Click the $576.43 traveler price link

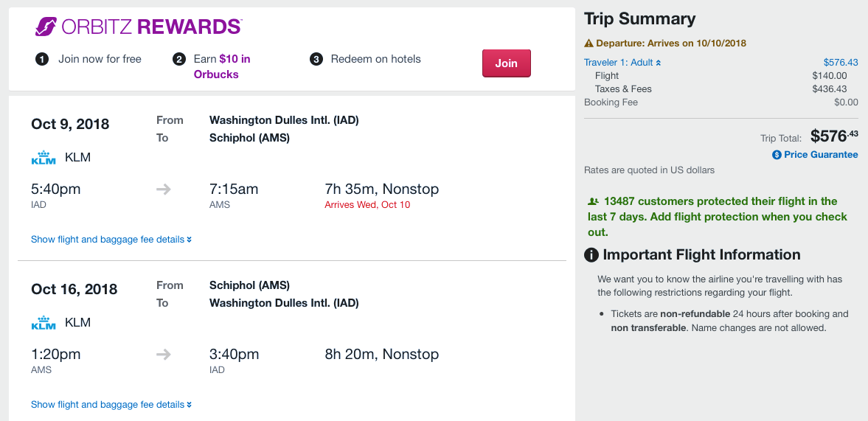841,63
